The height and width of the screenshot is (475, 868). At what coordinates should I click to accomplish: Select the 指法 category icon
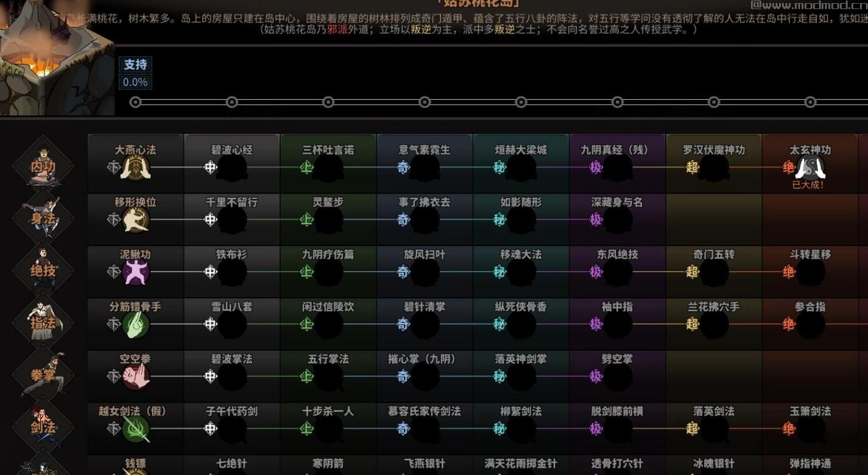[x=43, y=322]
